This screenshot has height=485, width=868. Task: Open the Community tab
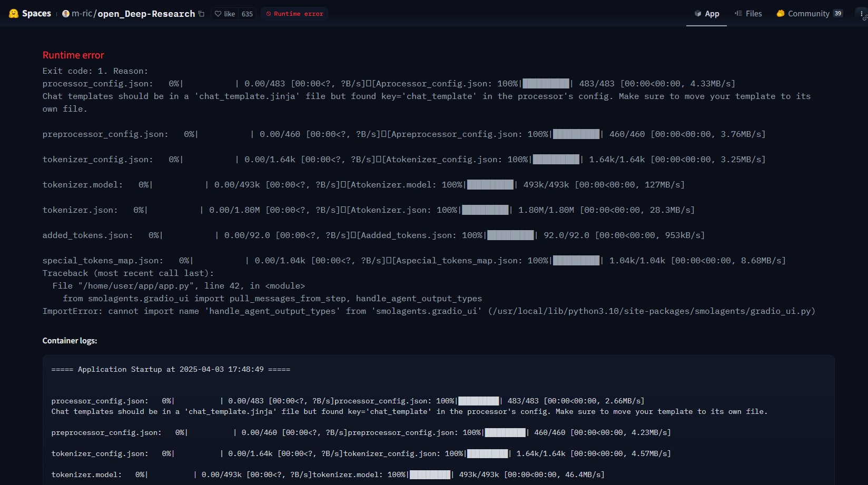tap(808, 14)
